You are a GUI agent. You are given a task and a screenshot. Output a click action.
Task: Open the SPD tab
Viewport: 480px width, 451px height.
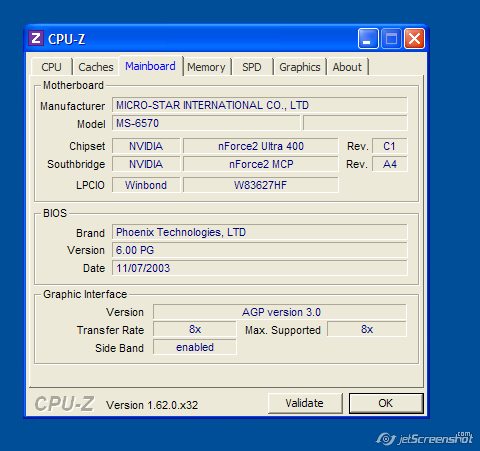[252, 67]
